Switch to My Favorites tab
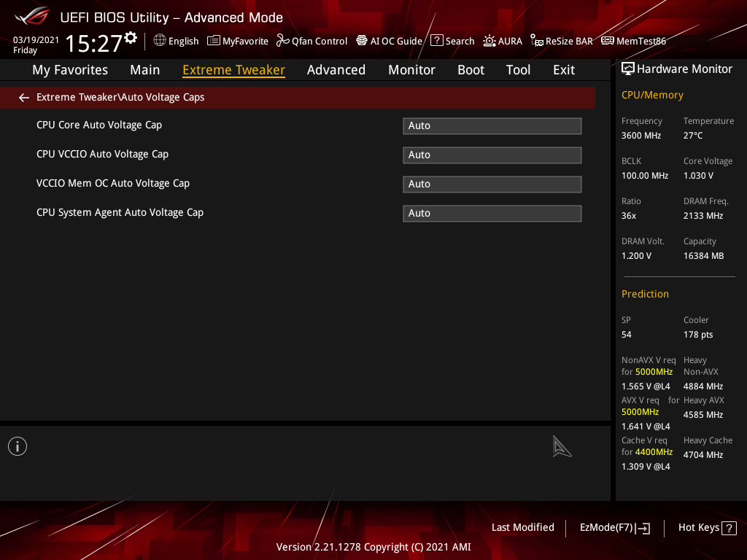The image size is (747, 560). 70,70
